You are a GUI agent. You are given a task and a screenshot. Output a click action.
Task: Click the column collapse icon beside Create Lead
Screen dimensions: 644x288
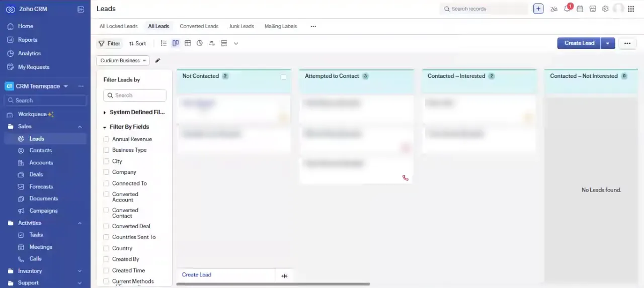click(284, 275)
